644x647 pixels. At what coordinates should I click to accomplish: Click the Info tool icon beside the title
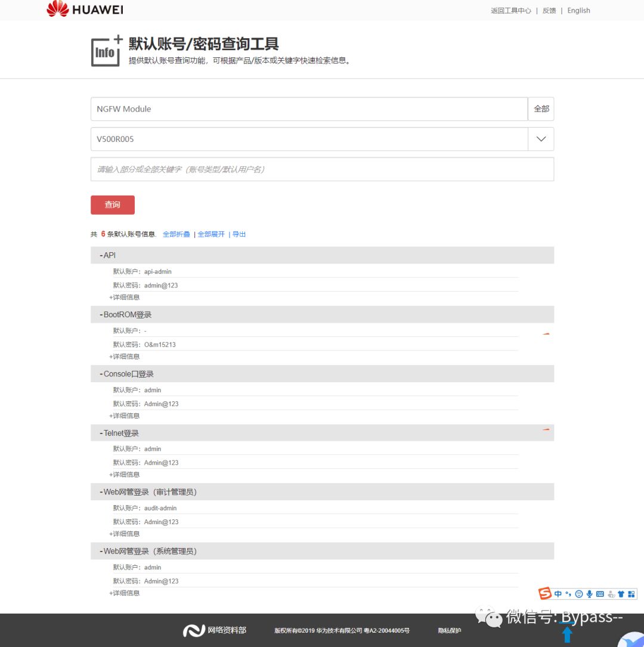[x=107, y=51]
